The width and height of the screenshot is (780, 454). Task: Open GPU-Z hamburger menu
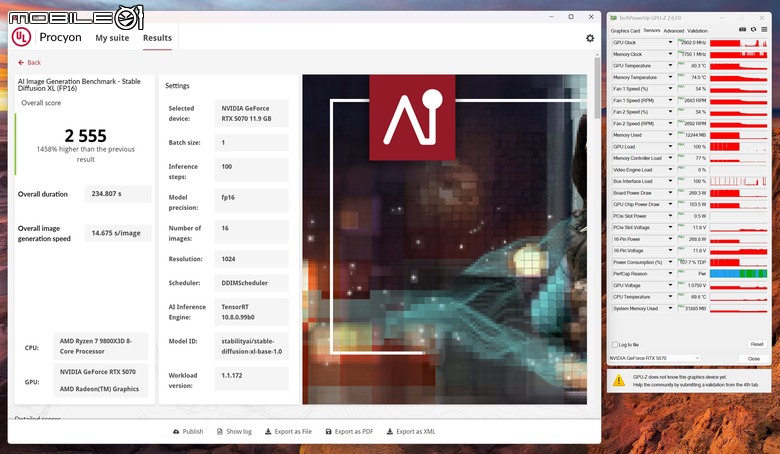(764, 30)
